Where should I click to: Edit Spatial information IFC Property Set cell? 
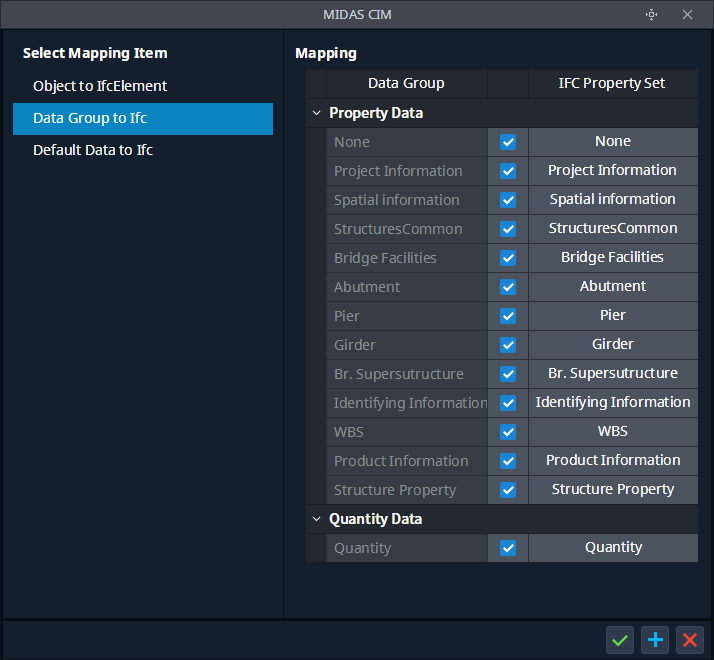(x=613, y=200)
